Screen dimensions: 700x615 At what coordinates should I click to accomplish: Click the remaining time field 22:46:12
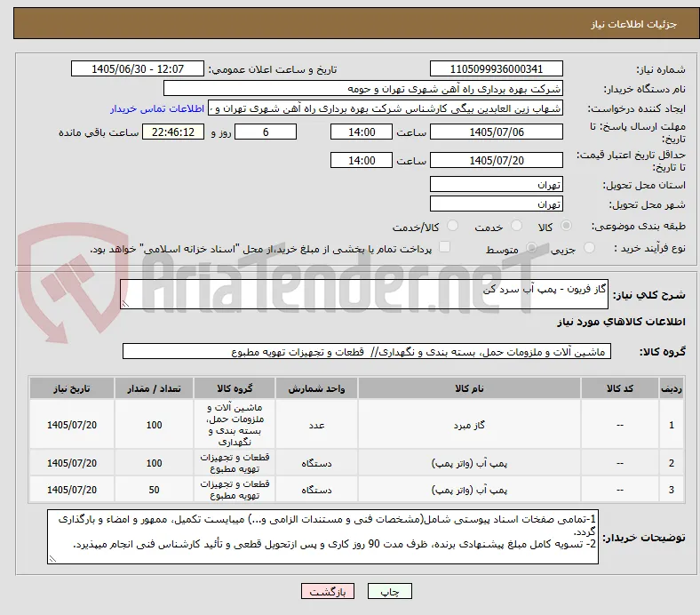173,132
